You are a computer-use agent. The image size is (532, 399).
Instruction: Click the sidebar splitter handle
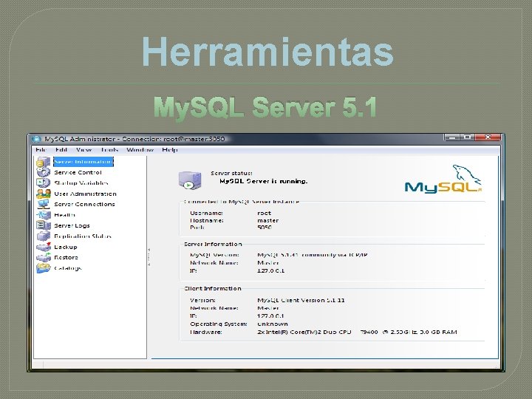point(149,257)
